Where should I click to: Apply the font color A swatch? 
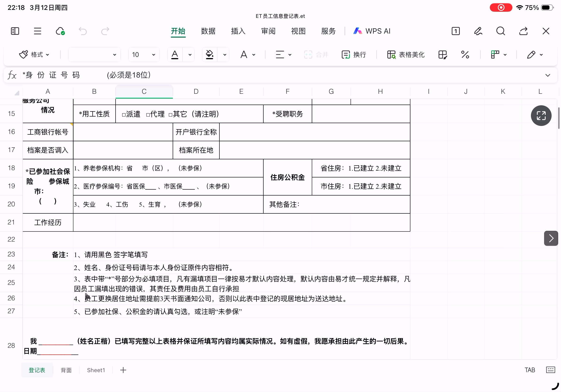(175, 55)
